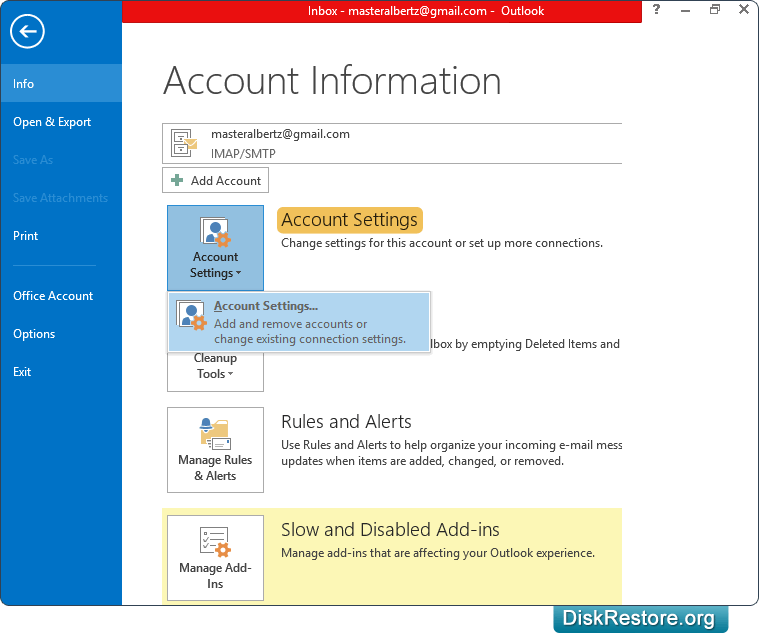Toggle the Account Settings dropdown button
This screenshot has height=633, width=759.
coord(215,248)
